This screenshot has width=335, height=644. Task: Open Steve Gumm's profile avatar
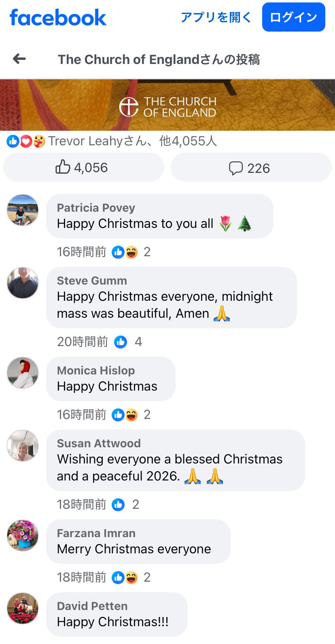[x=23, y=283]
